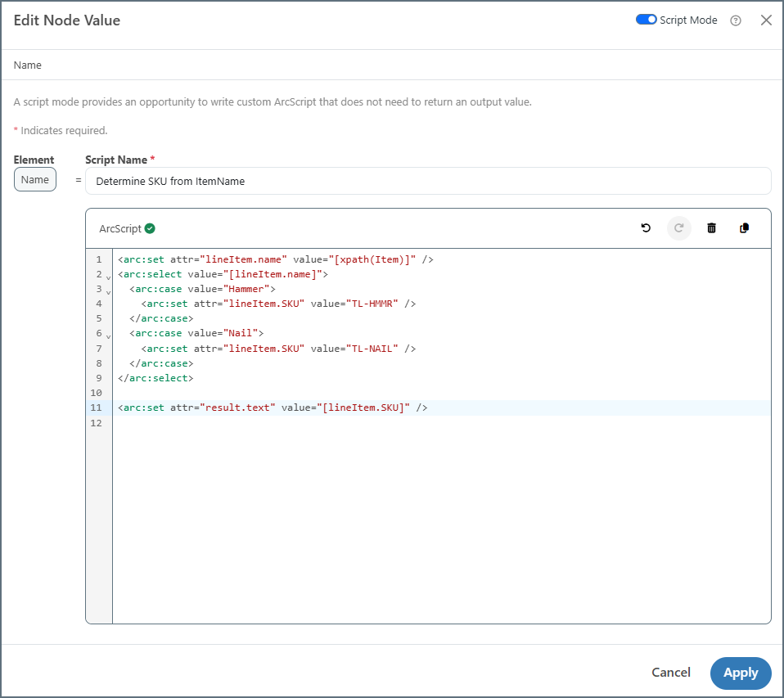The width and height of the screenshot is (784, 698).
Task: Click the redo icon in ArcScript toolbar
Action: (678, 228)
